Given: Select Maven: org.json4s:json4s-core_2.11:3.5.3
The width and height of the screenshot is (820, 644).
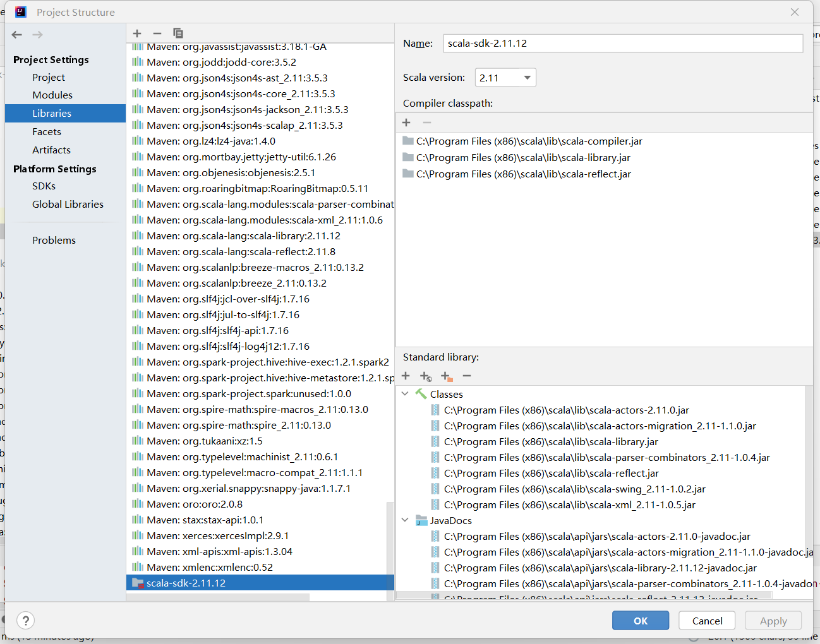Looking at the screenshot, I should tap(260, 93).
